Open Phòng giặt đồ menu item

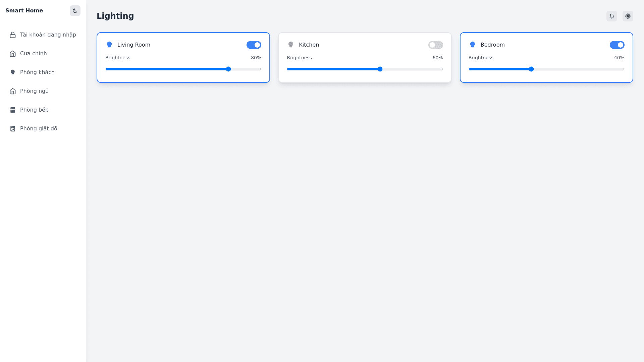click(39, 129)
